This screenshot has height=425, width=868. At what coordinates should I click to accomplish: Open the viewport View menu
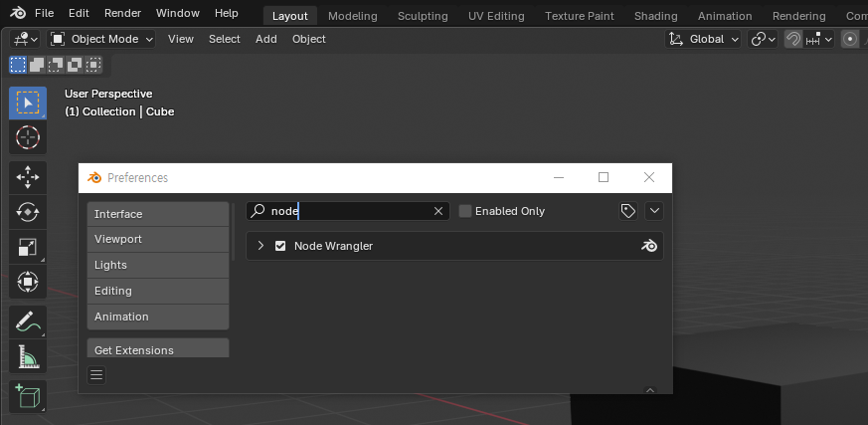(x=181, y=40)
